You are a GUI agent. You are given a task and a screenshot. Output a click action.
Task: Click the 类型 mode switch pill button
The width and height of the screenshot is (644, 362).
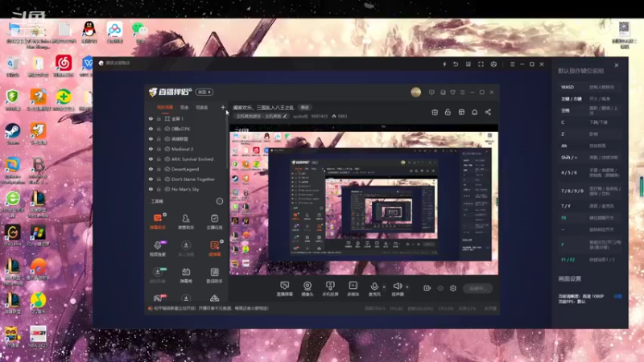(x=204, y=92)
